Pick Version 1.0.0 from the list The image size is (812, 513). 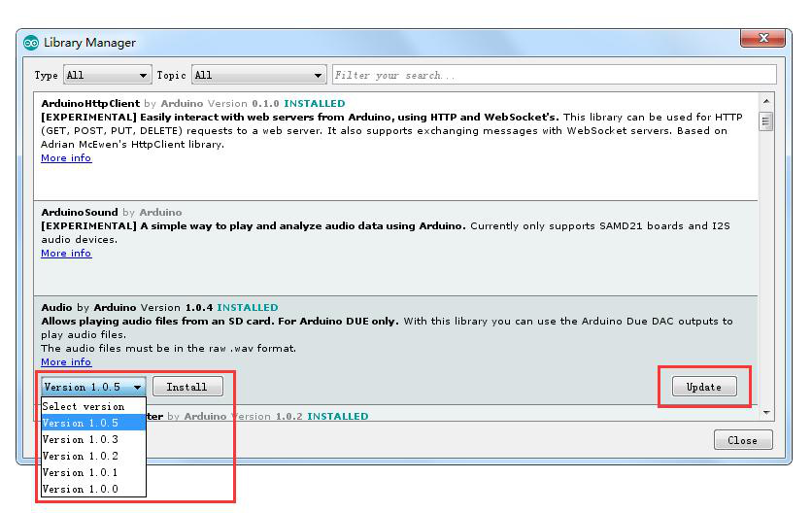[x=93, y=489]
